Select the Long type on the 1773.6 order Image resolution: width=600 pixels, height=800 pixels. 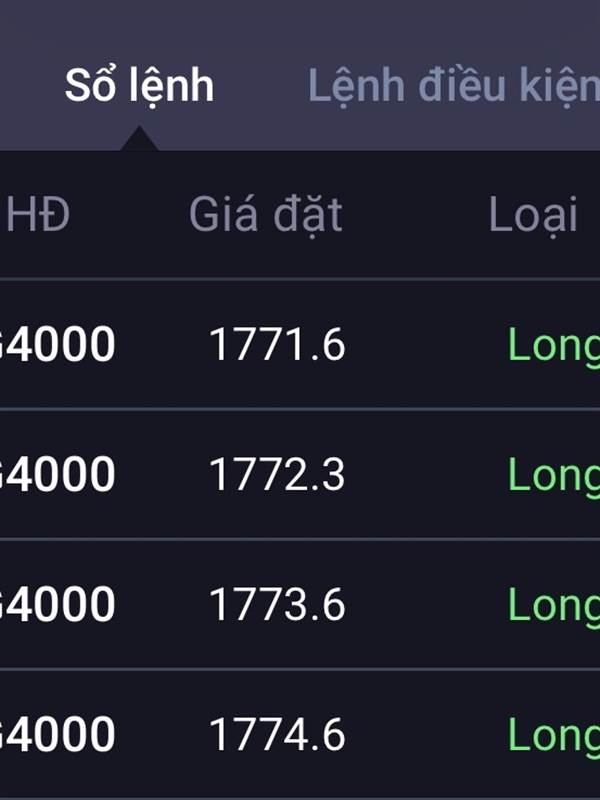coord(553,605)
